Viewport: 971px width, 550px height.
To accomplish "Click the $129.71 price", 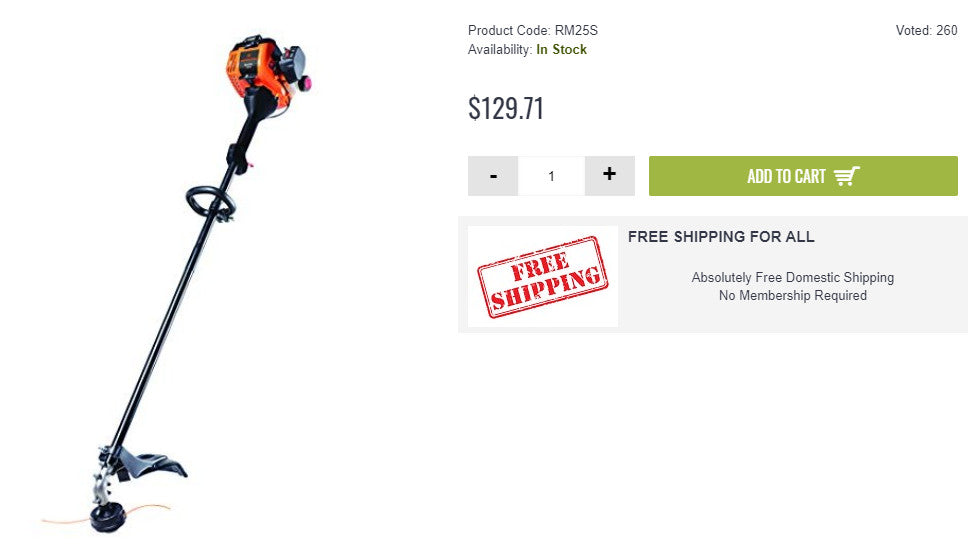I will pos(506,108).
